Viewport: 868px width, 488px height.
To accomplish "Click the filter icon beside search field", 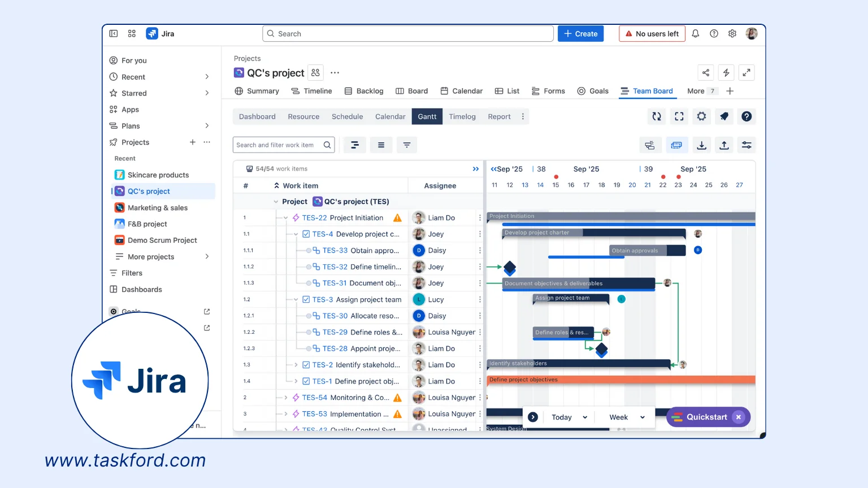I will click(407, 145).
